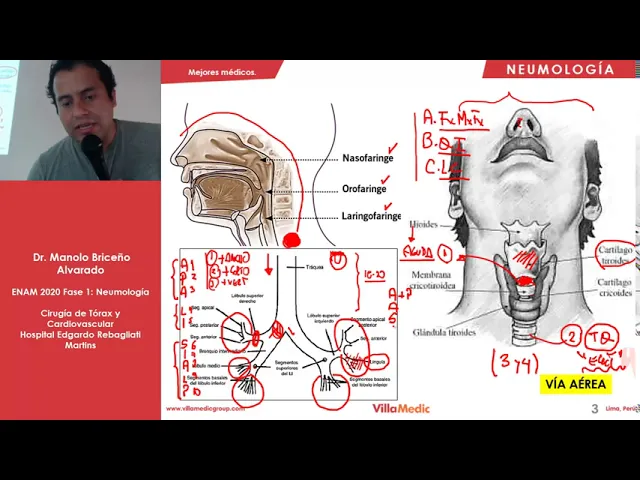Click the presenter webcam video thumbnail
This screenshot has width=640, height=480.
click(x=80, y=120)
